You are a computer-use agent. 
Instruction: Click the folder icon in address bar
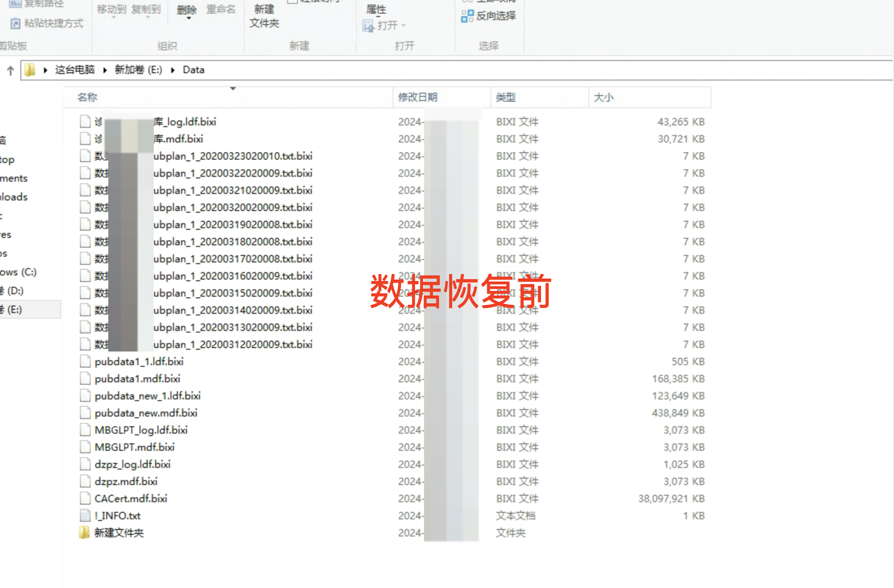[x=30, y=70]
